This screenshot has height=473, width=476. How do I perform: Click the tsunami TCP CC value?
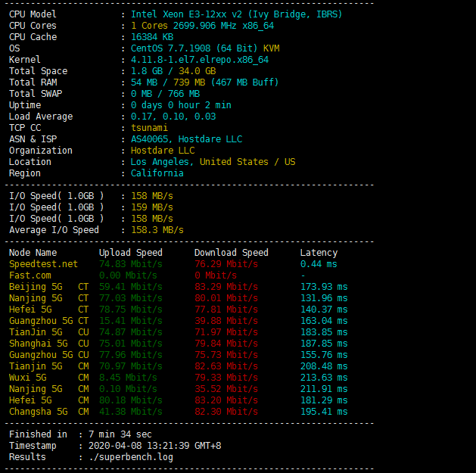click(149, 128)
